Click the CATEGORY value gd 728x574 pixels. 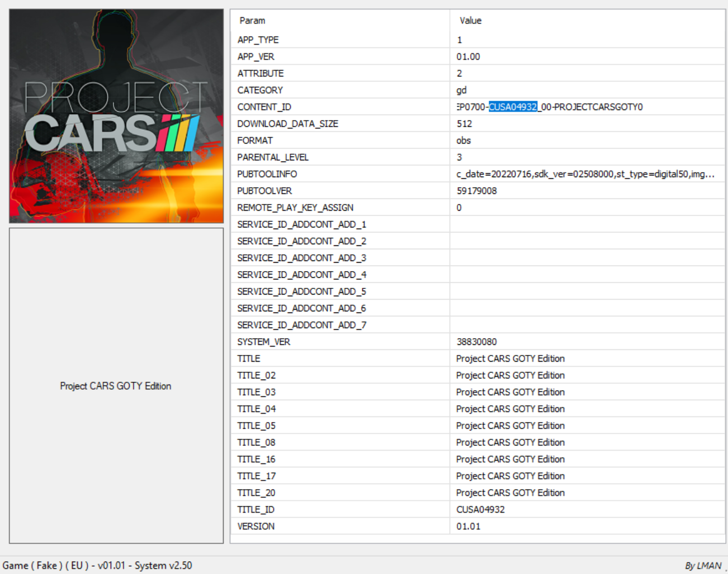[x=461, y=90]
